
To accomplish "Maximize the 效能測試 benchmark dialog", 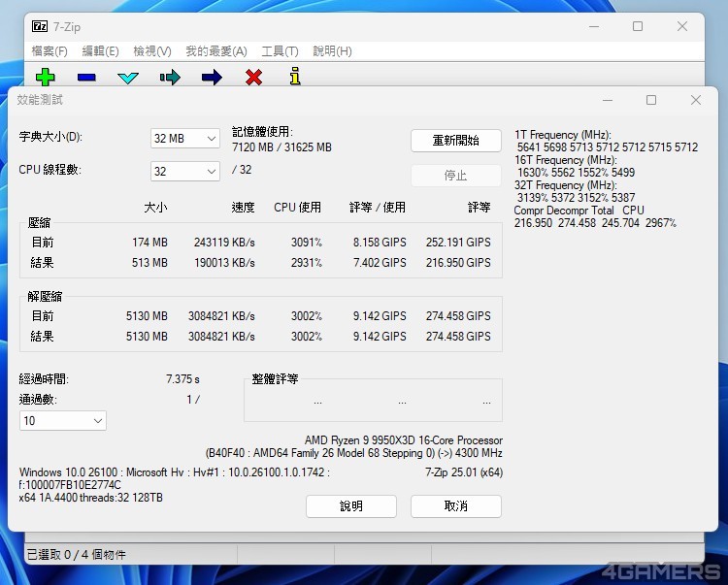I will click(650, 100).
